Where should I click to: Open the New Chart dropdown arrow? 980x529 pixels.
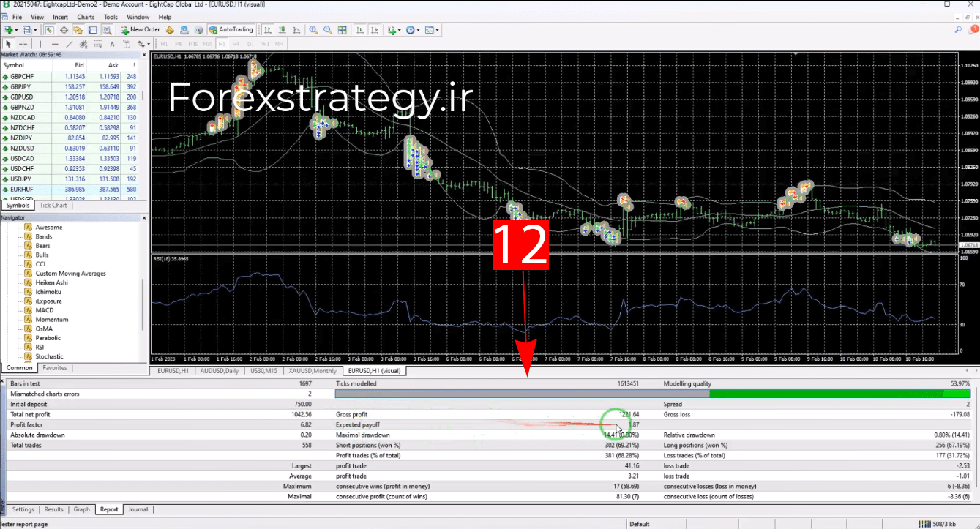click(x=16, y=30)
